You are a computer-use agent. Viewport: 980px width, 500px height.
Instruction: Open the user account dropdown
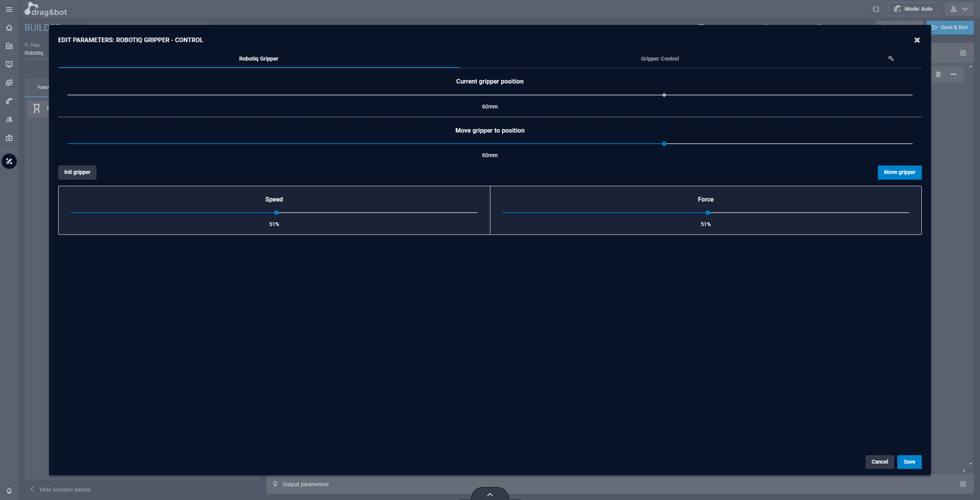(959, 9)
